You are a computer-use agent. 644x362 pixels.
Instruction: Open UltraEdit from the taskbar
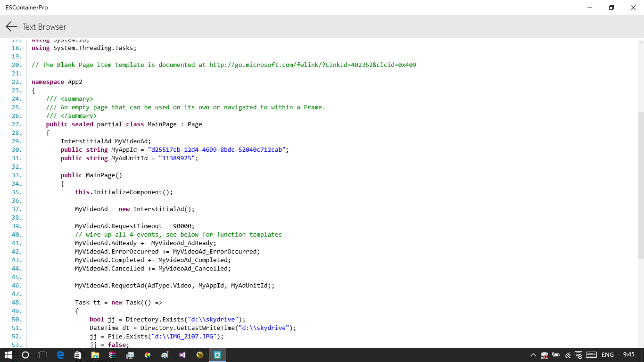(199, 355)
